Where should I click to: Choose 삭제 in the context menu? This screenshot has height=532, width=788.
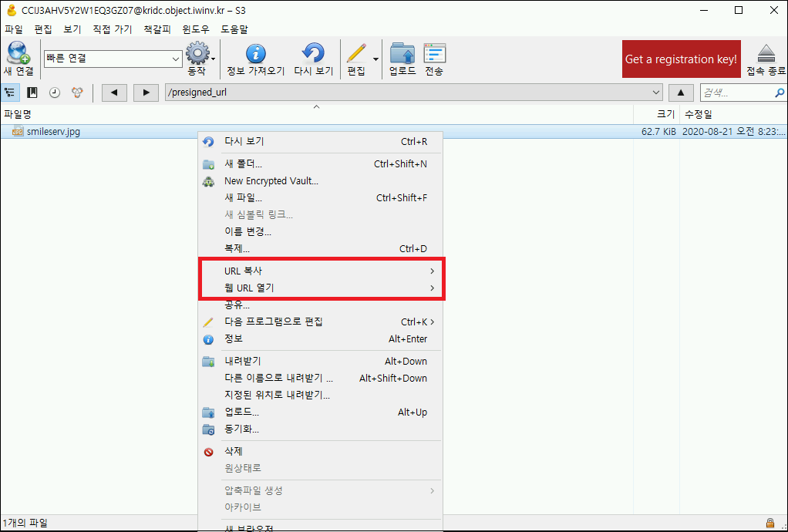[x=321, y=452]
